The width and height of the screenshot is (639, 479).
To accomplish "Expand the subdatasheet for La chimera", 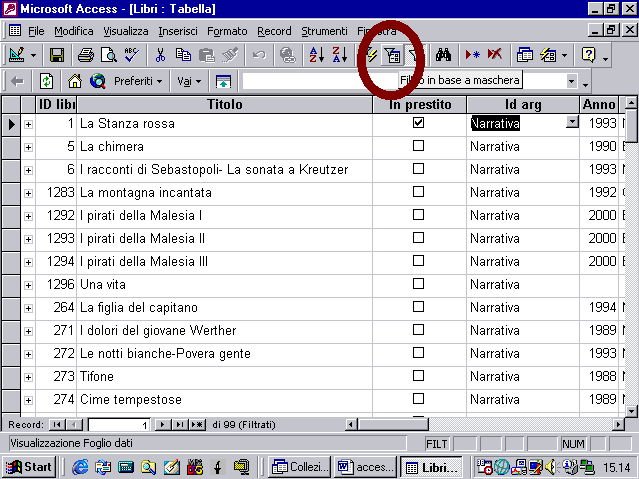I will [x=28, y=147].
